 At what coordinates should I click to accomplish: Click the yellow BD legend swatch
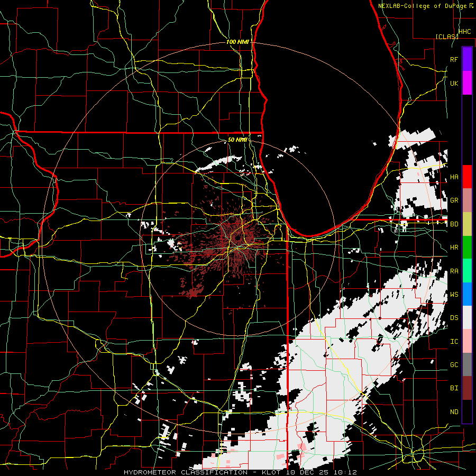tap(467, 224)
